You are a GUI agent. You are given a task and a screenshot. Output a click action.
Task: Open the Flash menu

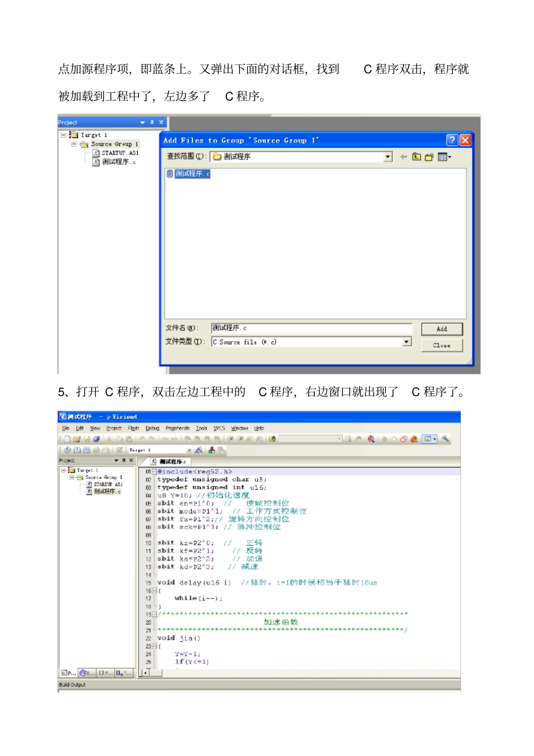(x=133, y=428)
